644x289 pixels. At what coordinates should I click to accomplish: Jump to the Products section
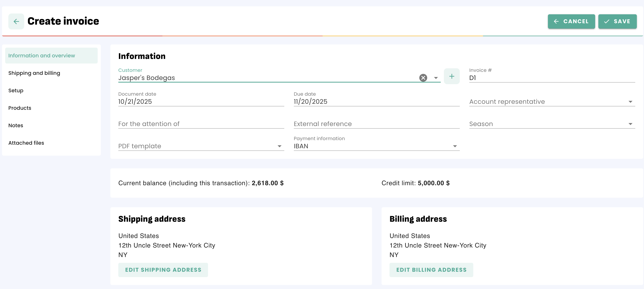(x=20, y=108)
